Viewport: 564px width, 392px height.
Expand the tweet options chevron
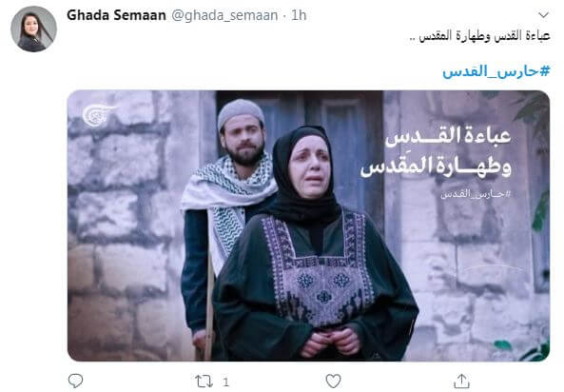coord(543,15)
